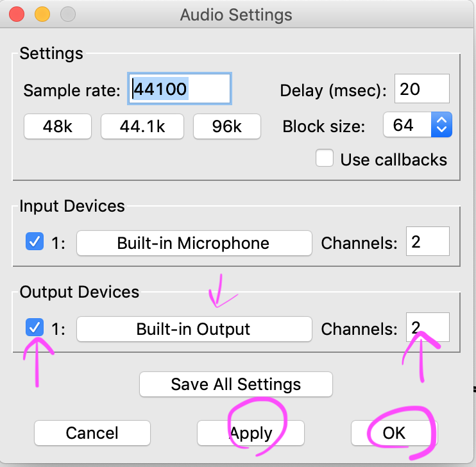Viewport: 476px width, 467px height.
Task: Confirm settings with OK
Action: (x=394, y=433)
